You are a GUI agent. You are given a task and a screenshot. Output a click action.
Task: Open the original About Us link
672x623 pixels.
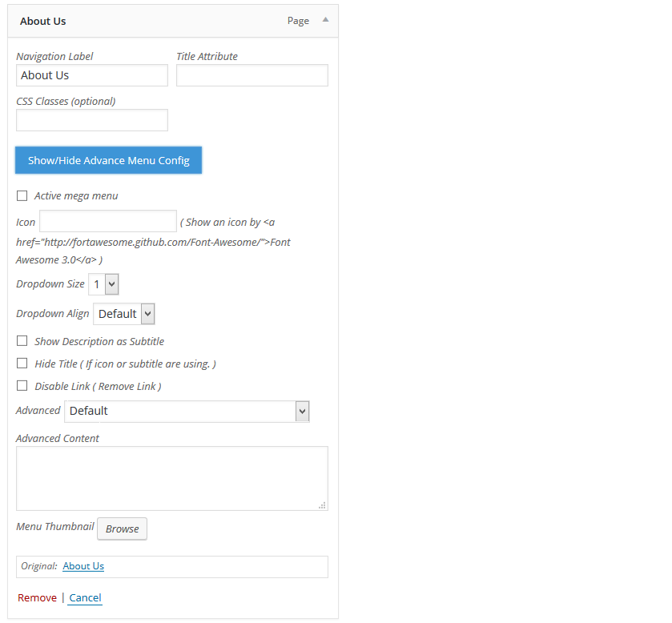(83, 566)
